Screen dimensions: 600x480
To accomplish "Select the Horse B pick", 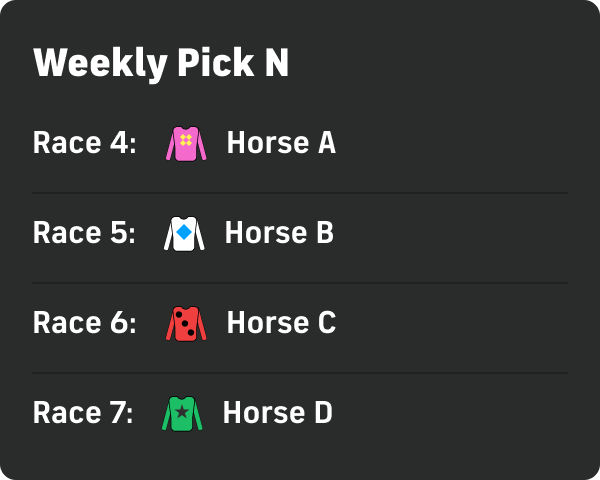I will tap(279, 233).
